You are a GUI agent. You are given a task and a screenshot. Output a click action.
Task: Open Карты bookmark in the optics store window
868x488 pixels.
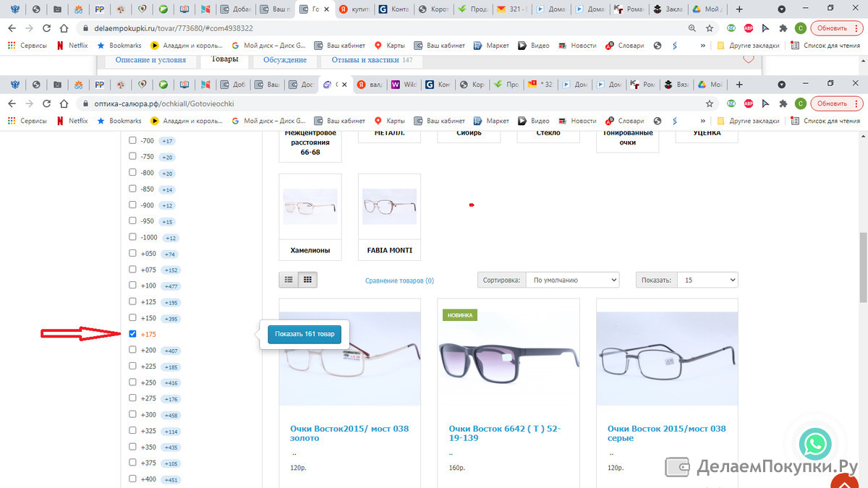[389, 121]
